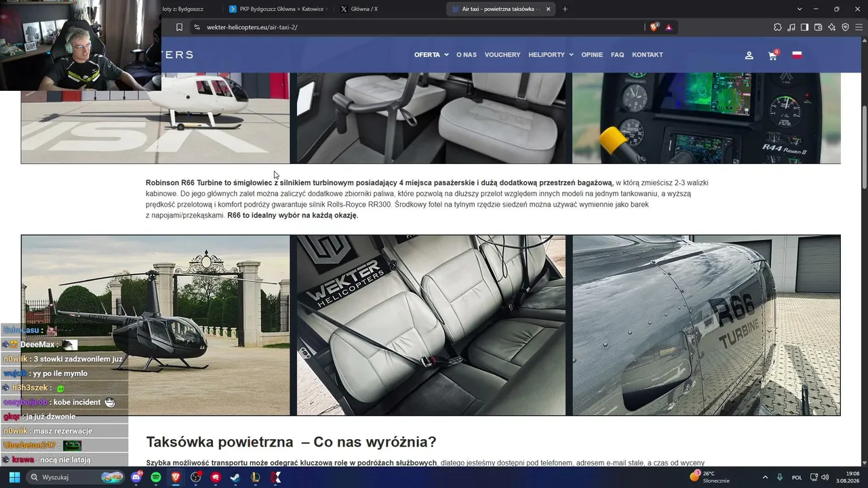Launch Riot Client from the taskbar
Viewport: 868px width, 488px height.
point(216,477)
